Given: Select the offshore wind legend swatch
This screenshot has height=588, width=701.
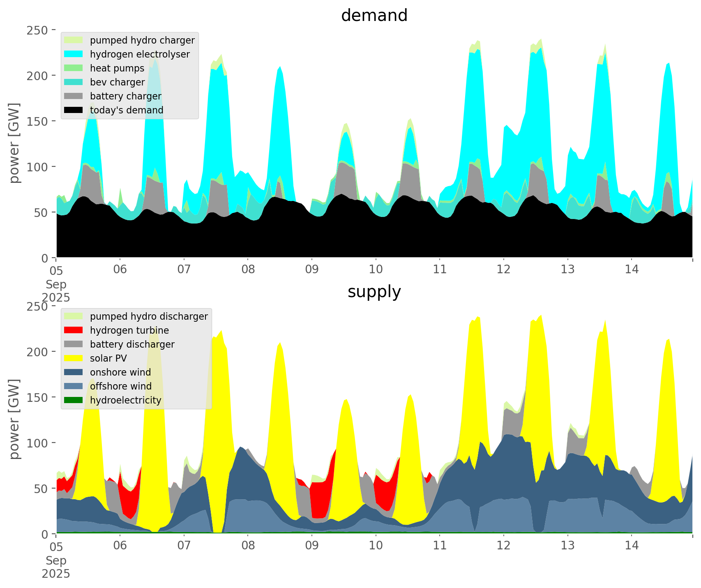Looking at the screenshot, I should [x=74, y=386].
